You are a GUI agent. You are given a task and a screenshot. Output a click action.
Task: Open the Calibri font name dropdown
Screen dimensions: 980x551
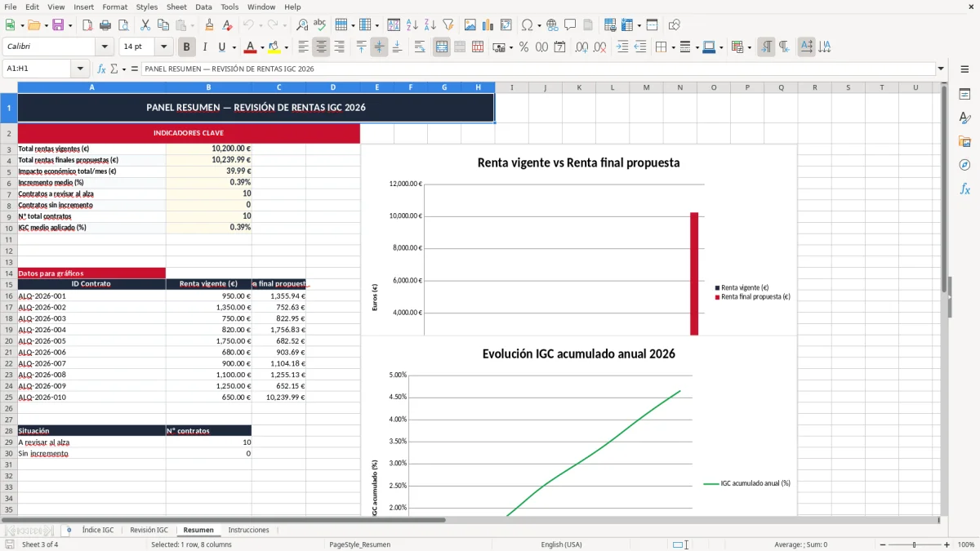[x=104, y=47]
